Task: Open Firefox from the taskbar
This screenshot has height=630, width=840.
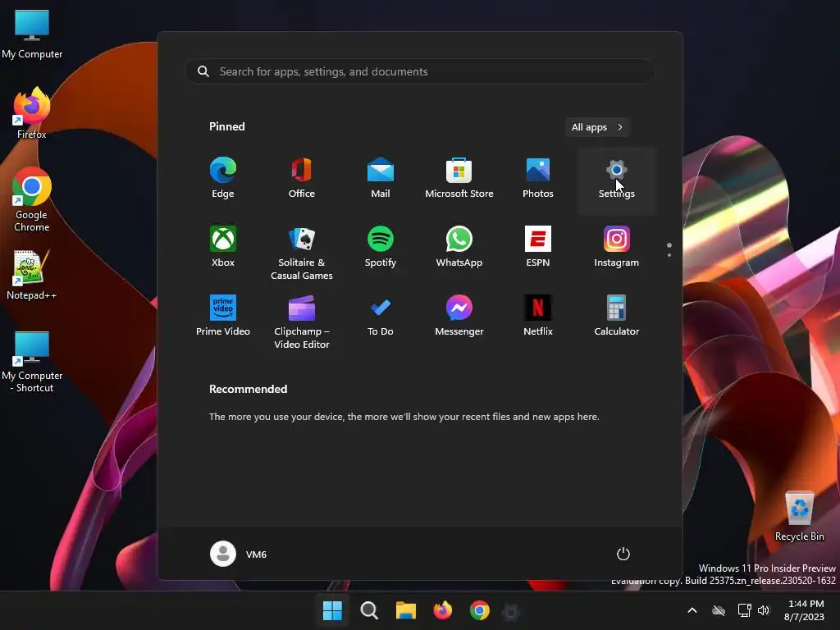Action: coord(442,610)
